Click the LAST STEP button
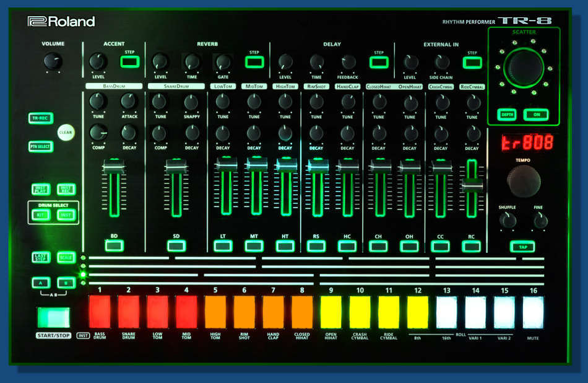588x383 pixels. (x=41, y=258)
